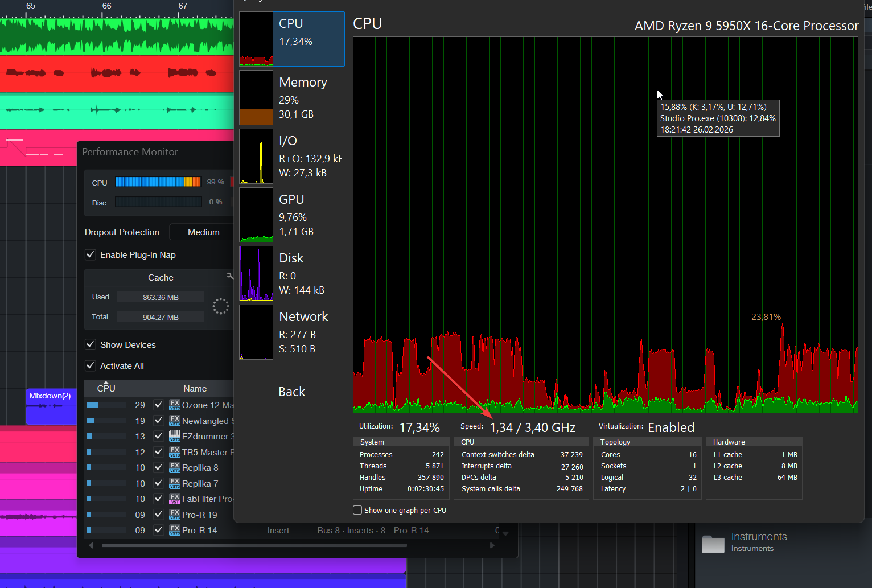Click the Bus 8 Inserts label
Screen dimensions: 872x588
[x=373, y=530]
